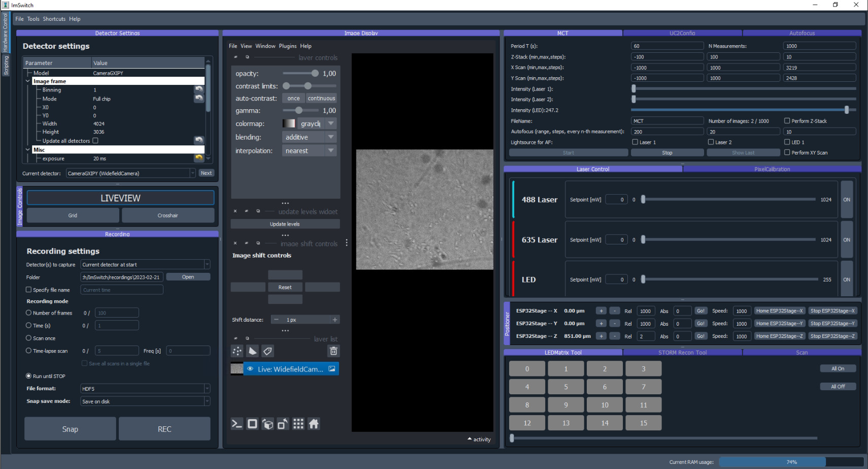Reset exposure with yellow undo arrow
The height and width of the screenshot is (469, 868).
[x=198, y=158]
